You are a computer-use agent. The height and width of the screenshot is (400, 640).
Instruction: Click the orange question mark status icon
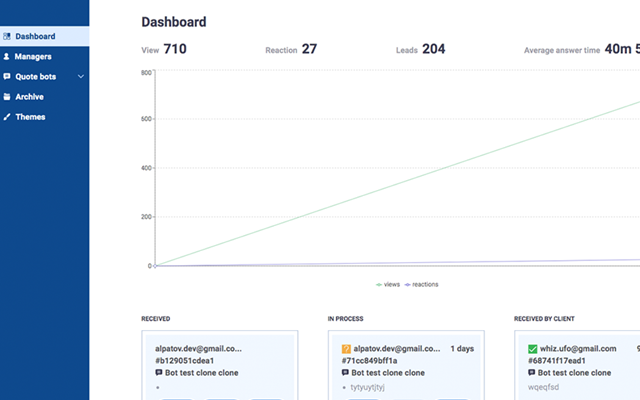point(346,349)
